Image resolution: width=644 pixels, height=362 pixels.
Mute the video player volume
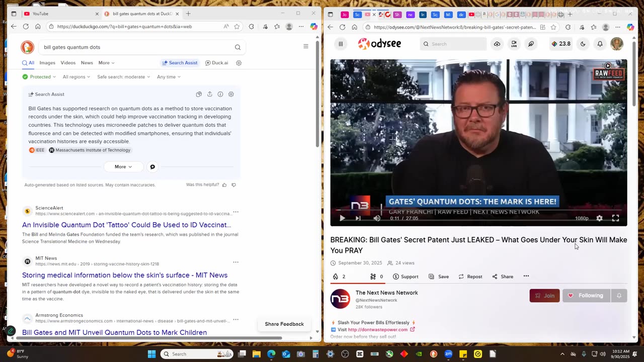377,218
